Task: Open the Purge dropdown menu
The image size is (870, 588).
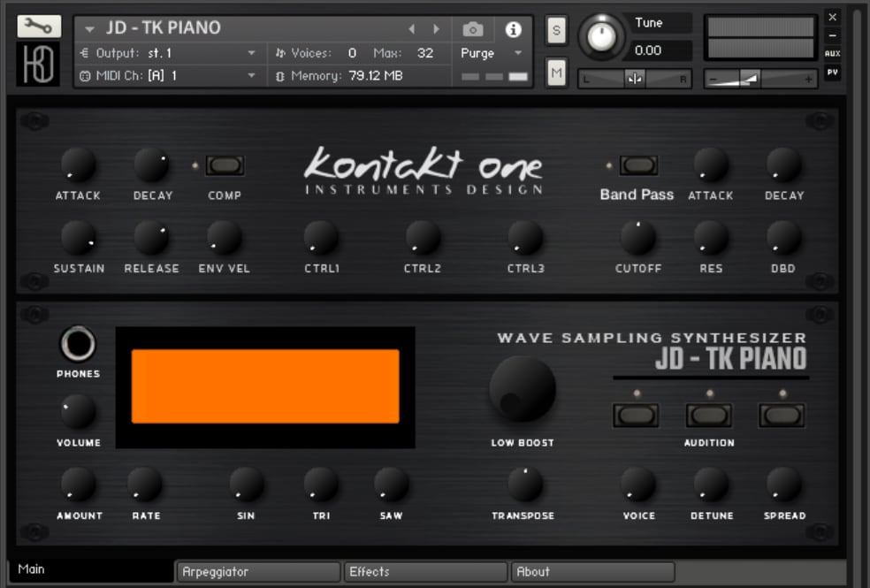Action: point(492,53)
